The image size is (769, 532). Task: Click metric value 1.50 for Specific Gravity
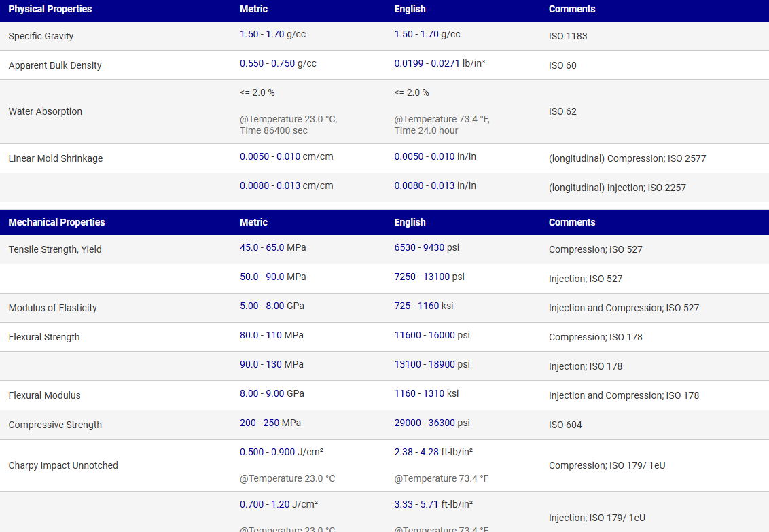pos(249,35)
